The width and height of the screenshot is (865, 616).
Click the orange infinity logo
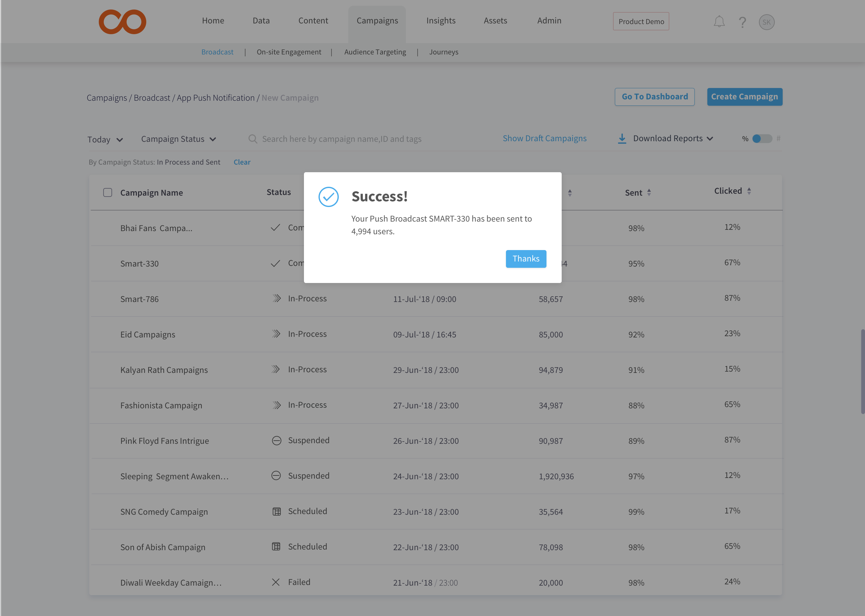click(123, 22)
